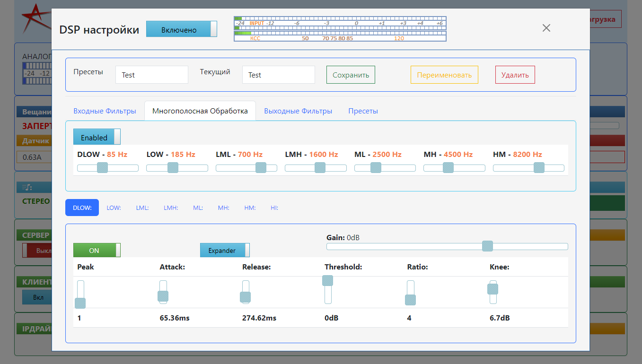The image size is (642, 364).
Task: Select the LMH band tab
Action: click(x=171, y=208)
